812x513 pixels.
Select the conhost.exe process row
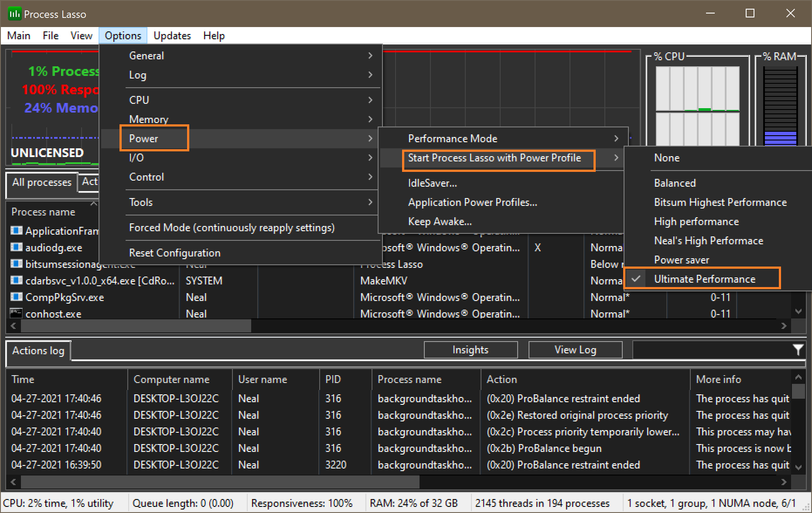point(399,314)
